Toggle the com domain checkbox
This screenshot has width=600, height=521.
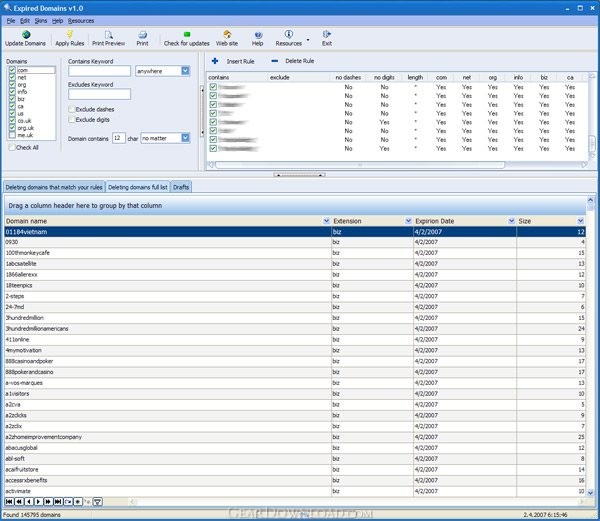point(12,70)
